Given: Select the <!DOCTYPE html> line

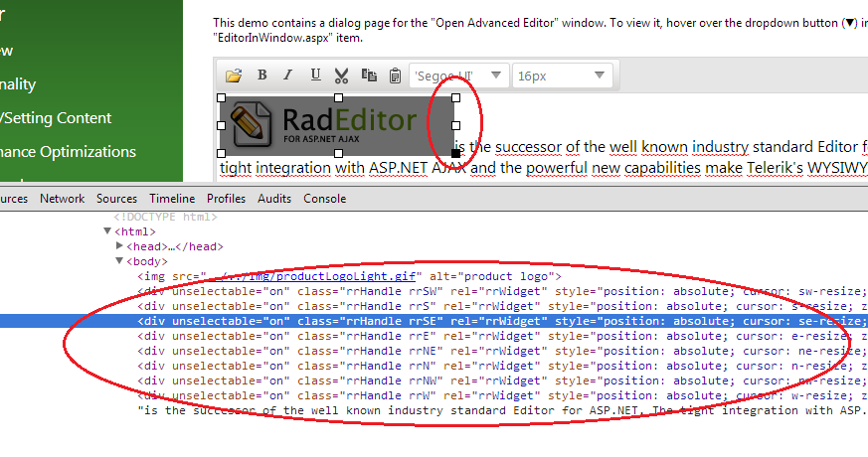Looking at the screenshot, I should point(165,217).
